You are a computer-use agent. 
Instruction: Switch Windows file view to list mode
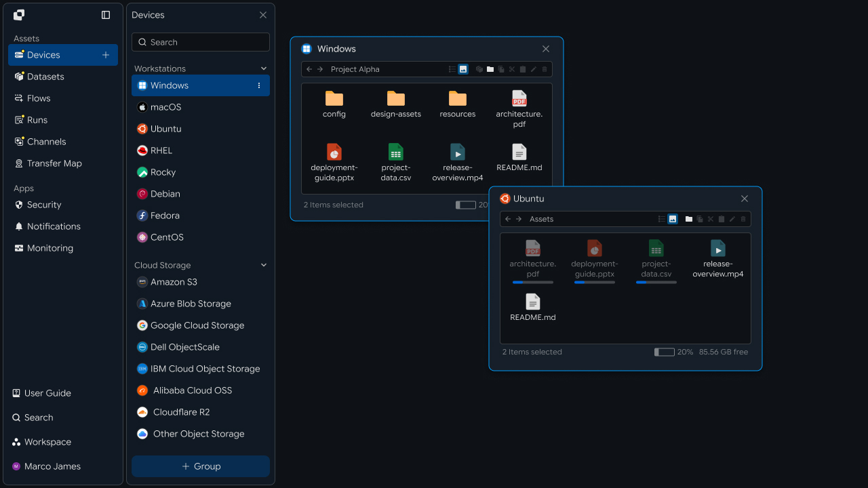pyautogui.click(x=452, y=69)
